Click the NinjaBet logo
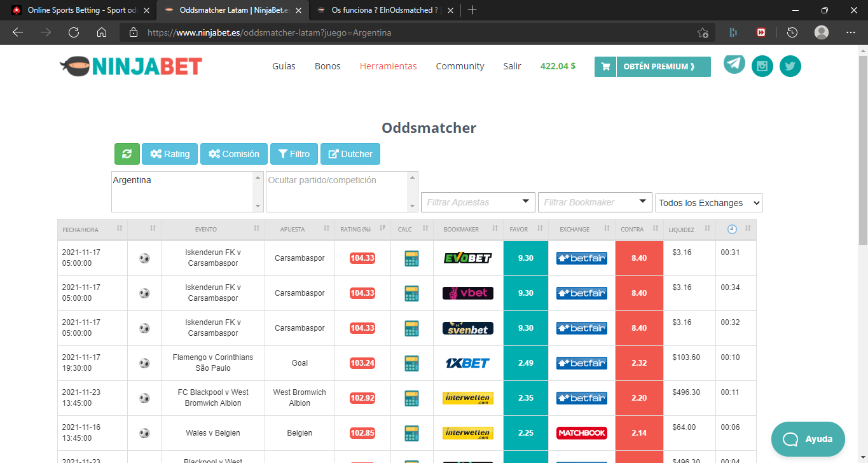This screenshot has height=463, width=868. click(x=131, y=66)
